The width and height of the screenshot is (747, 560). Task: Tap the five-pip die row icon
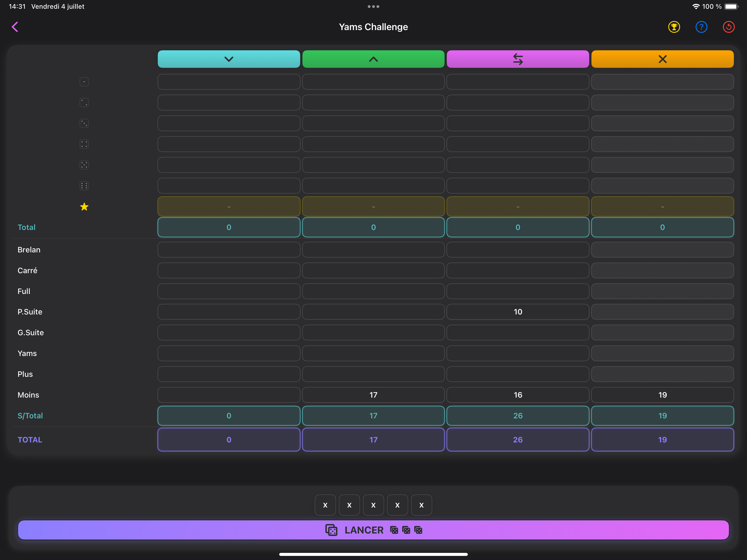[84, 165]
